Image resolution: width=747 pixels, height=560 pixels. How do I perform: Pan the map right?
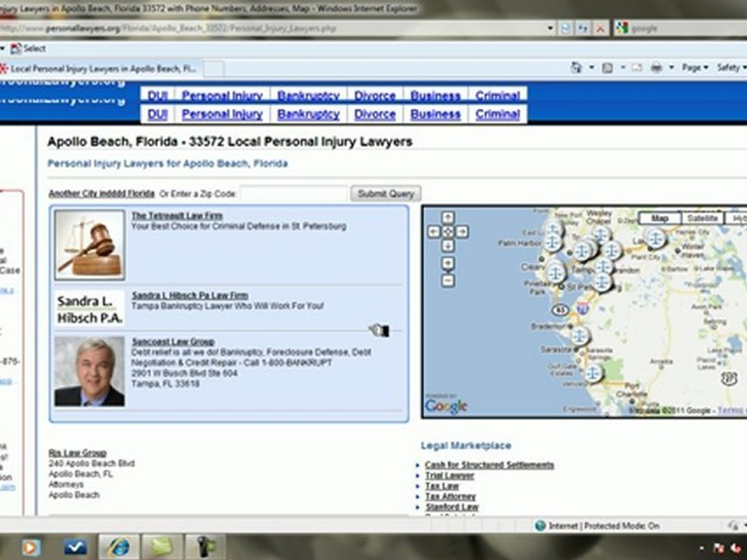[x=462, y=232]
